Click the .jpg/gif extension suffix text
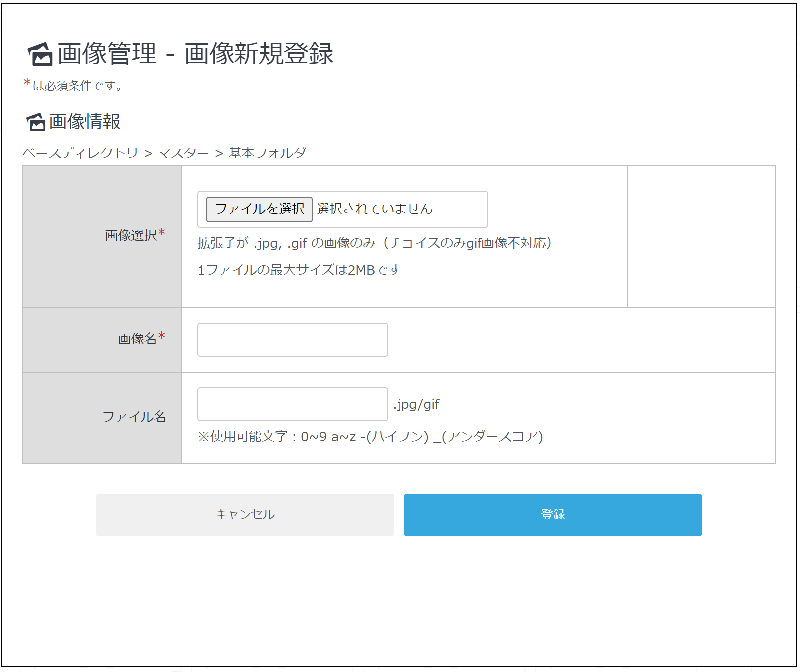This screenshot has width=800, height=672. 416,404
